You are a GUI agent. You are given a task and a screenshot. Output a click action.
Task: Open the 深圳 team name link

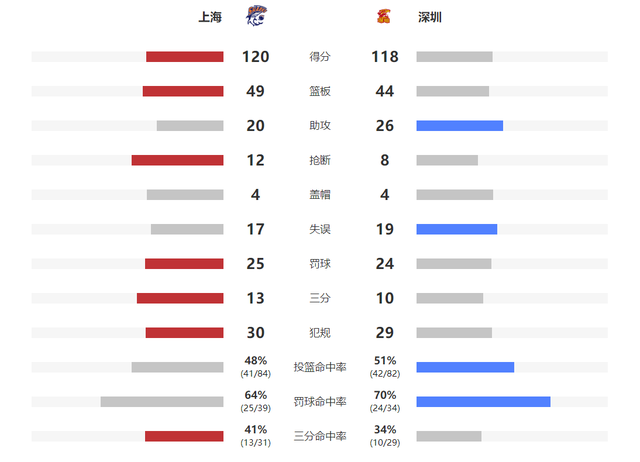click(430, 17)
